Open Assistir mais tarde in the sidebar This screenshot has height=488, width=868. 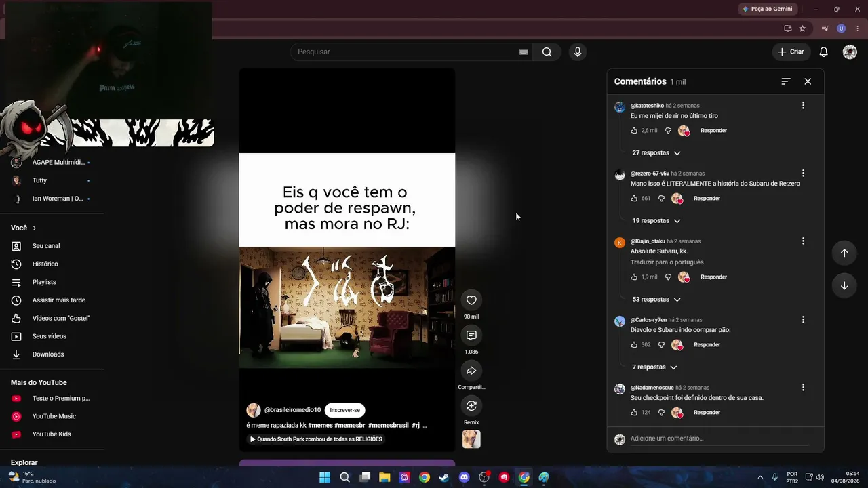(59, 300)
